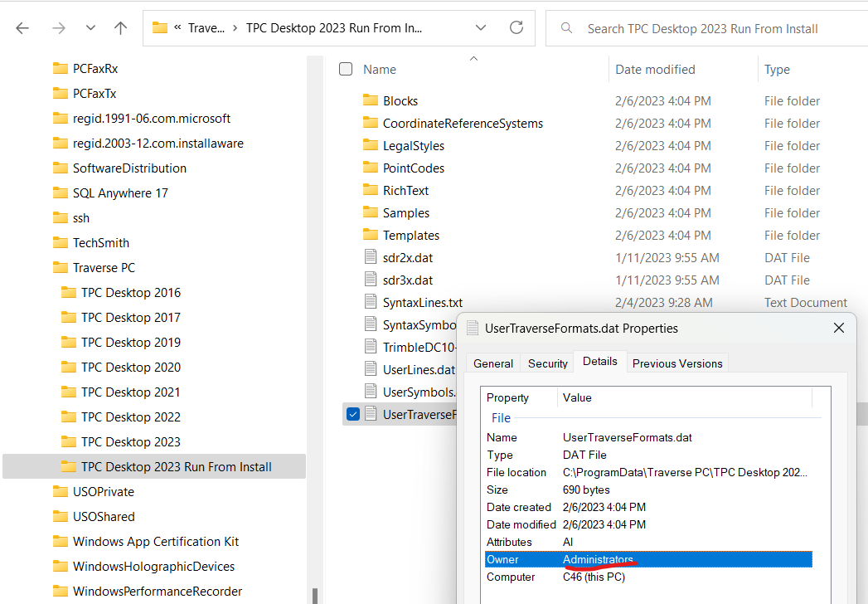Expand the address bar path history dropdown

tap(481, 27)
